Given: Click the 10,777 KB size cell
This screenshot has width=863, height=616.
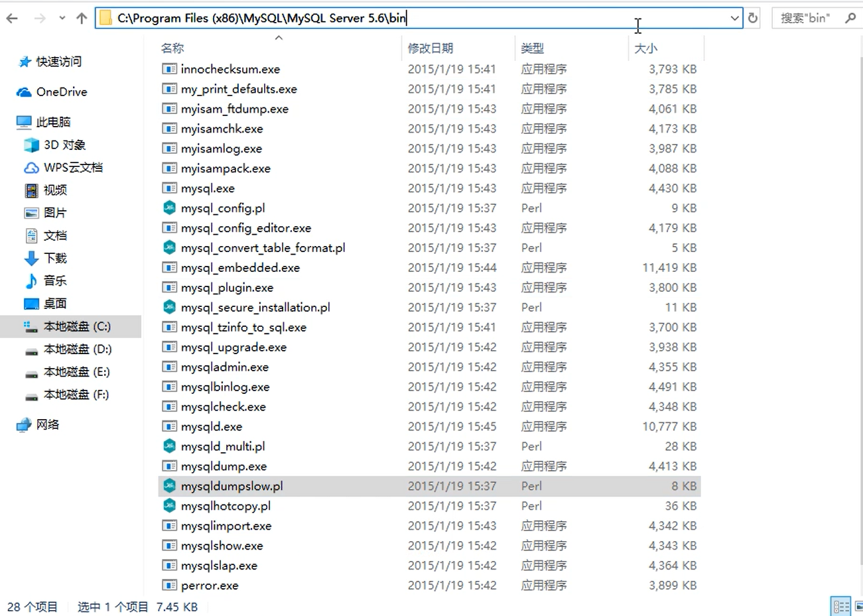Looking at the screenshot, I should click(x=669, y=426).
